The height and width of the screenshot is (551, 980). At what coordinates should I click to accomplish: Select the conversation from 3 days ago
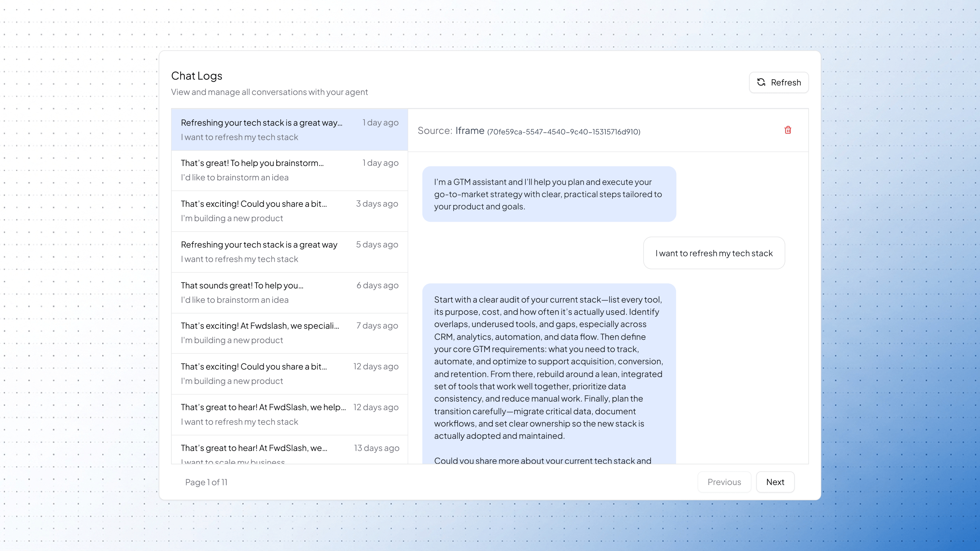click(x=290, y=211)
